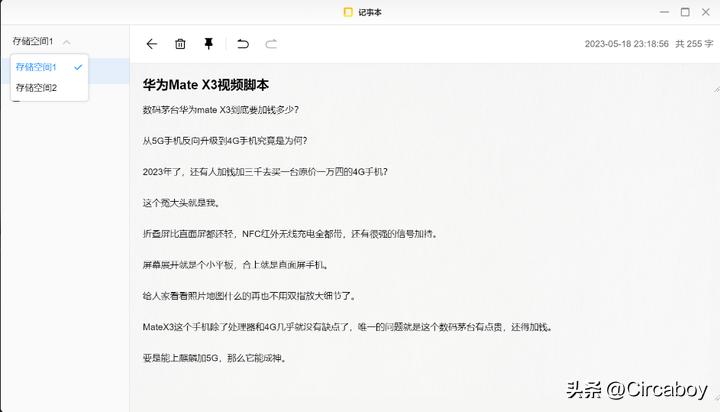The width and height of the screenshot is (720, 412).
Task: Undo the last edit
Action: coord(243,44)
